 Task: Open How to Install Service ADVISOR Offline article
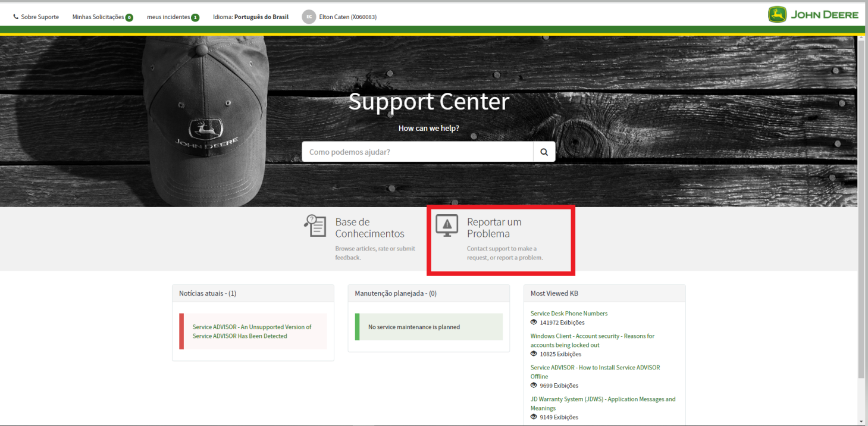[x=595, y=372]
